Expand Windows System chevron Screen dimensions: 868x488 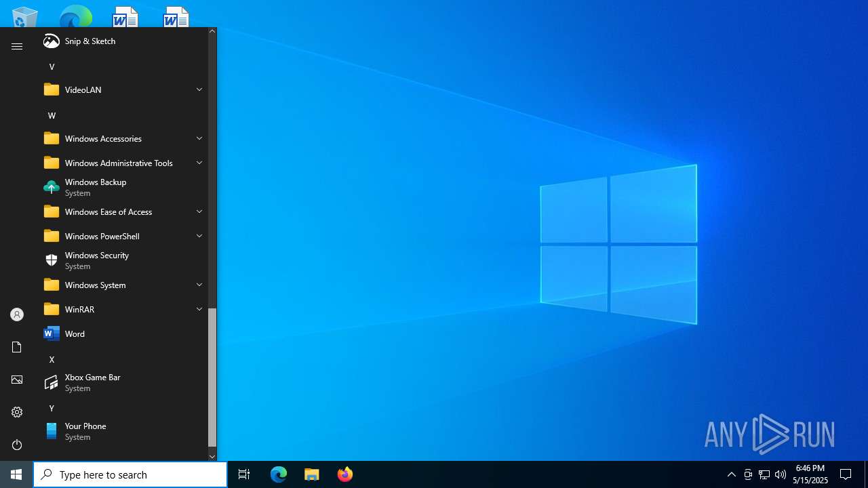(199, 285)
